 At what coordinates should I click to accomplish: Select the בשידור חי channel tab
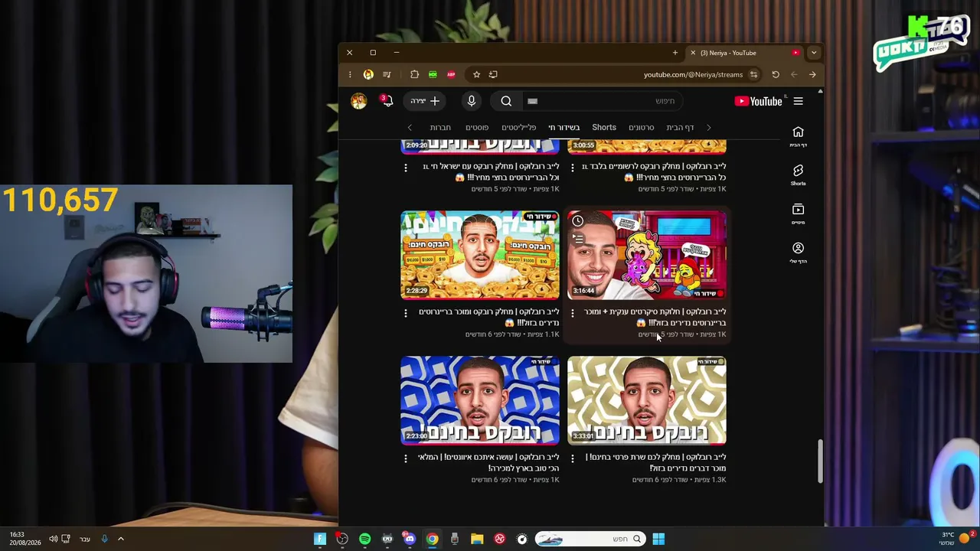(564, 127)
